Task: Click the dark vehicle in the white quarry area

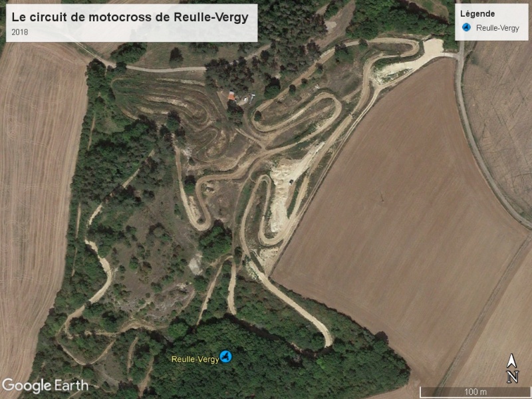Action: point(291,182)
